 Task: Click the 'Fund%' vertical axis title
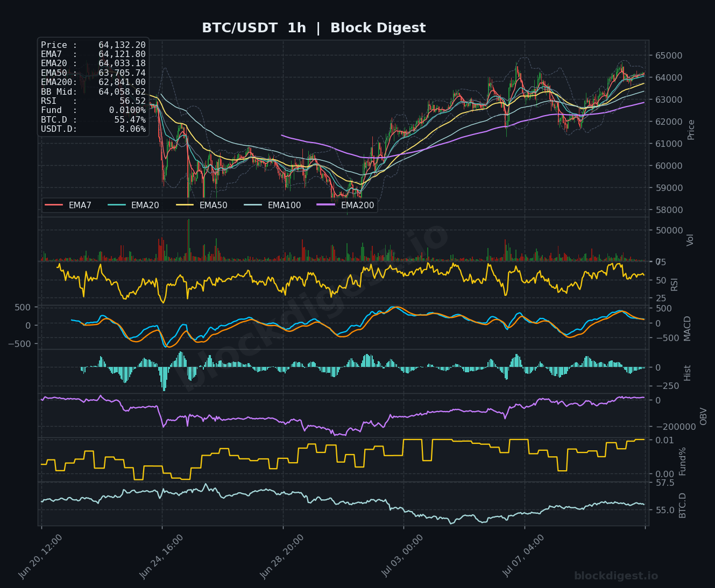click(683, 461)
